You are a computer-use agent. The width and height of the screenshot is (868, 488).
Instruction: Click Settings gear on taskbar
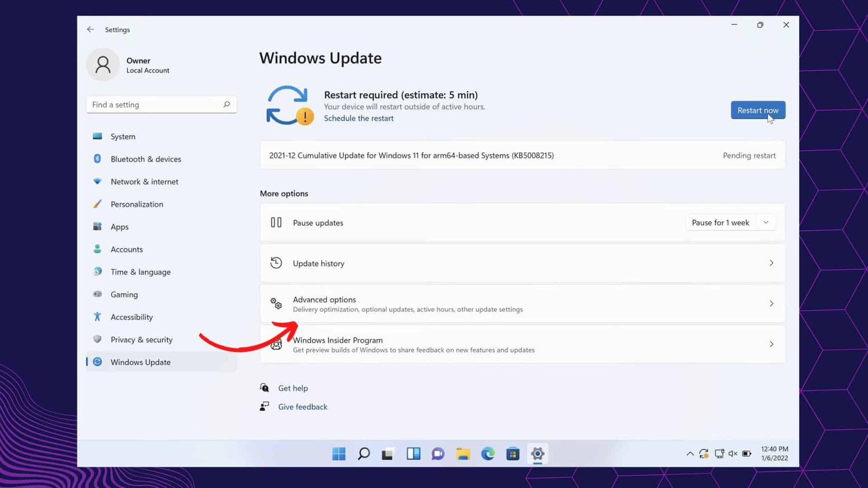[x=538, y=454]
